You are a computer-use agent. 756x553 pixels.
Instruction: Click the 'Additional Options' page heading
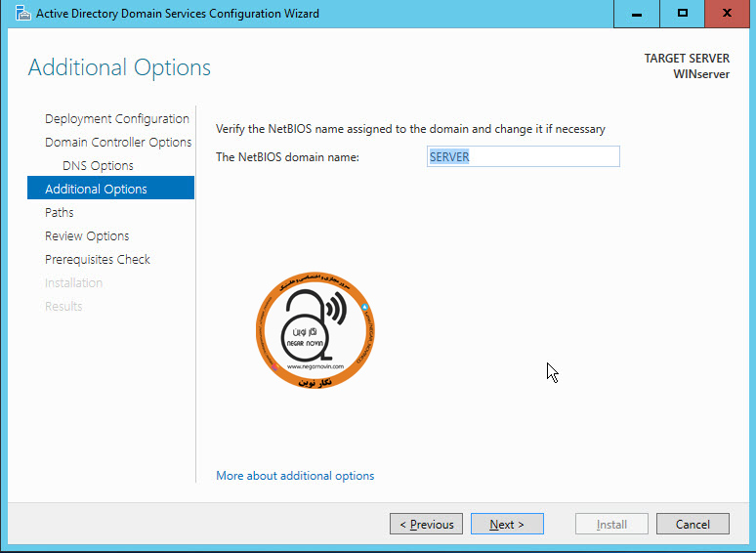point(119,67)
